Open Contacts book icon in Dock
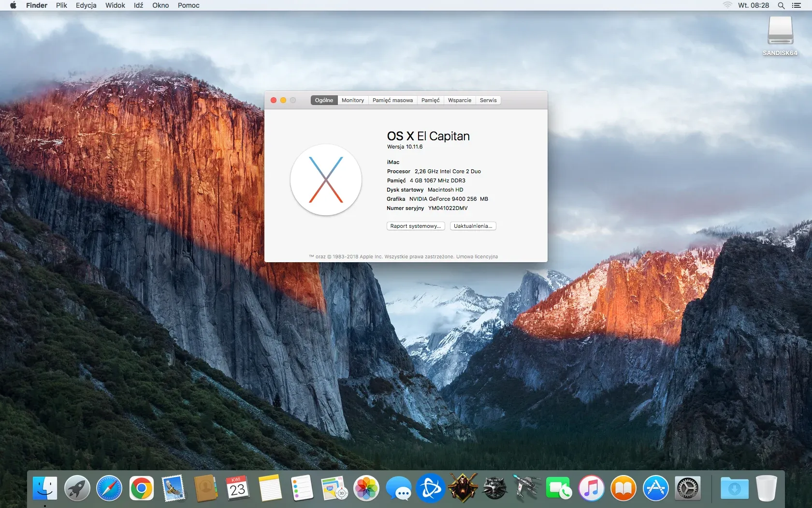Screen dimensions: 812x508 pyautogui.click(x=205, y=488)
